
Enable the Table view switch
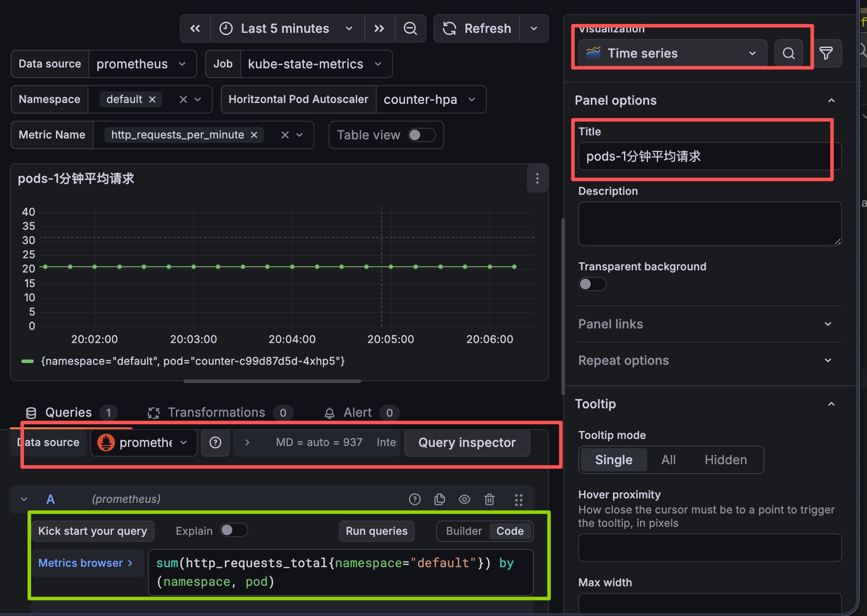coord(421,135)
